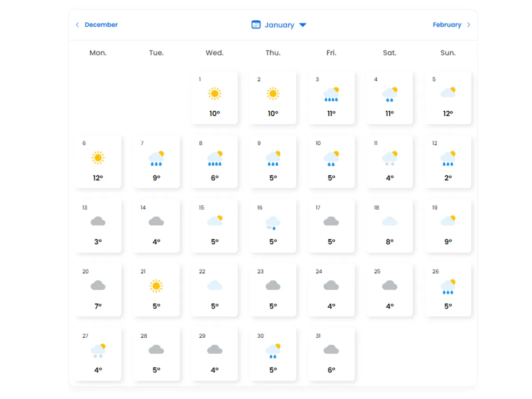Expand the January month dropdown arrow
Screen dimensions: 532x399
click(x=303, y=25)
